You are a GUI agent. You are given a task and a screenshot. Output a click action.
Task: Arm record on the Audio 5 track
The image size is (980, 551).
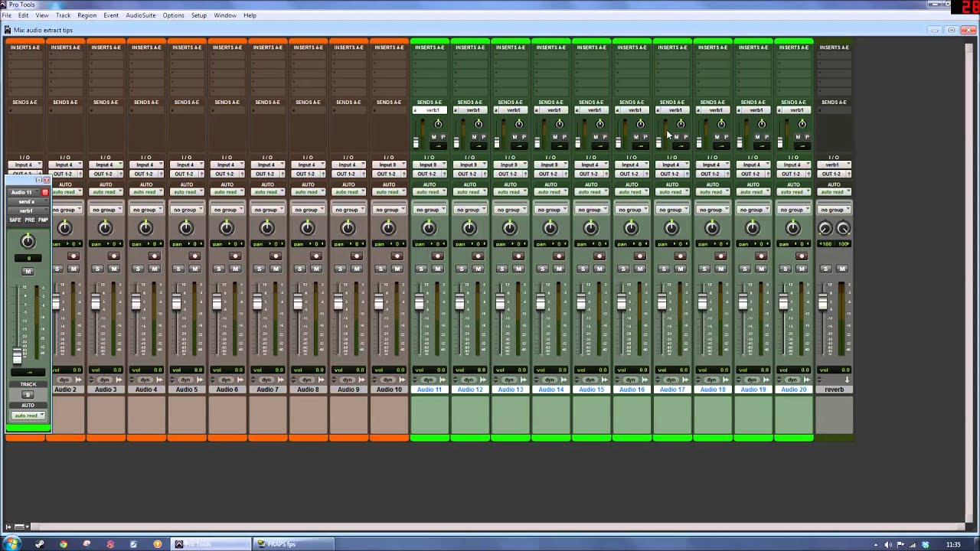pyautogui.click(x=195, y=256)
